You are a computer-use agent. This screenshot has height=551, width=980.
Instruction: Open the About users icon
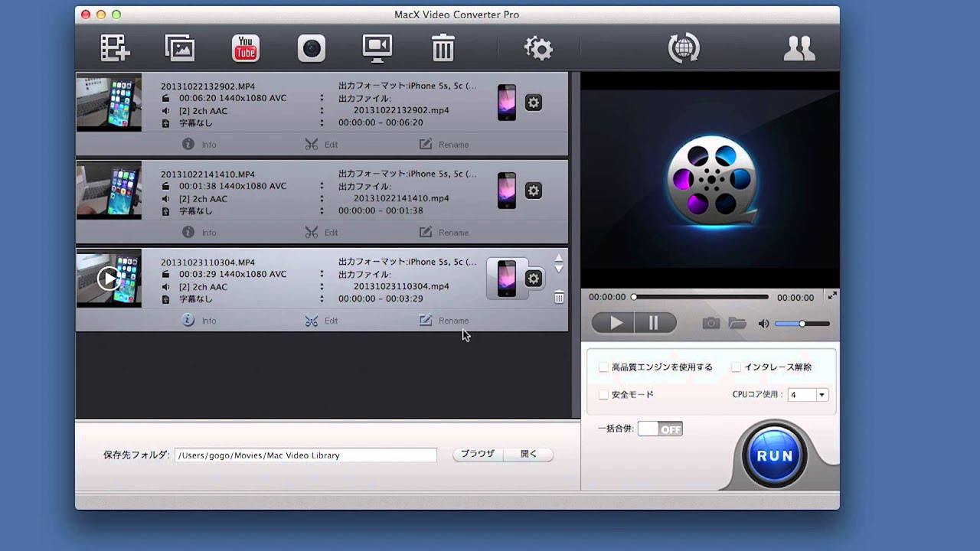(x=799, y=48)
